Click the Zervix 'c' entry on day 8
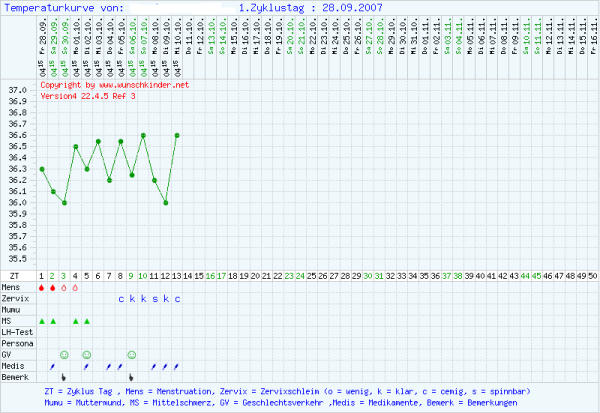Image resolution: width=600 pixels, height=413 pixels. point(121,298)
